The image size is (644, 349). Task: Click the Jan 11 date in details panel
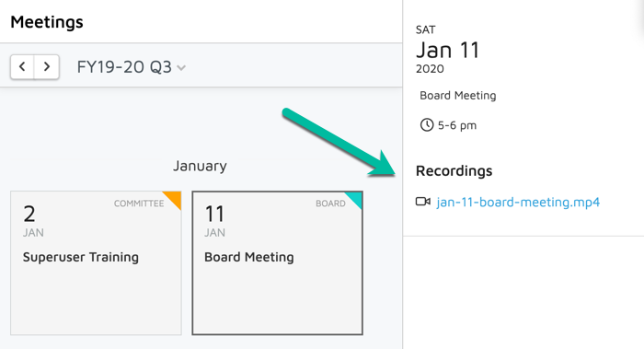[448, 50]
